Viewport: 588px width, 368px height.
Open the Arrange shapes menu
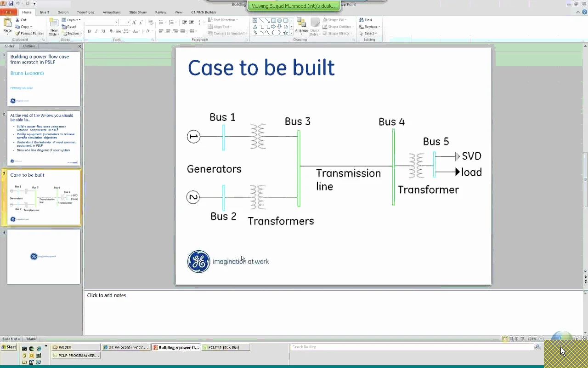coord(301,27)
